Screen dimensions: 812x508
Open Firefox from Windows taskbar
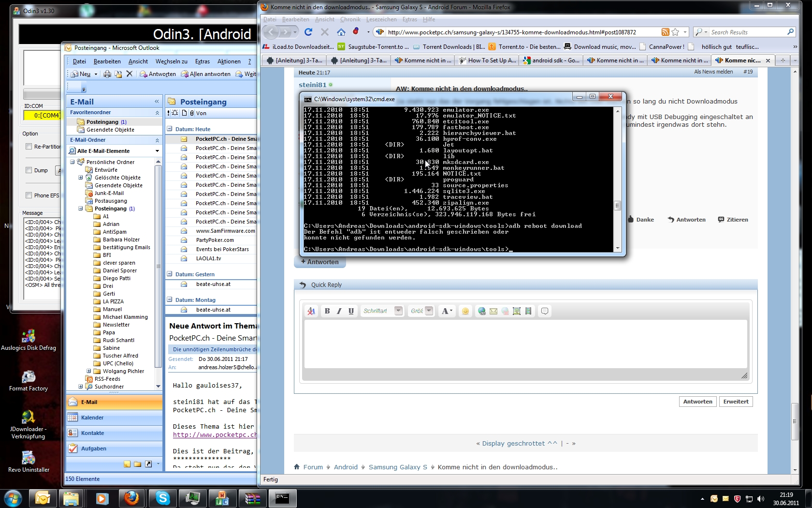(x=131, y=498)
